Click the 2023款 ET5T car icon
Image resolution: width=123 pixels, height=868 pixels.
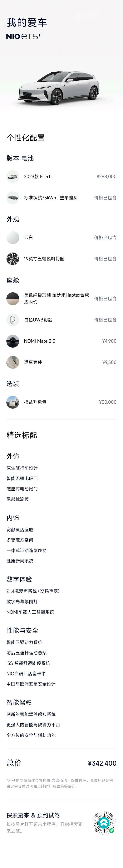point(13,176)
